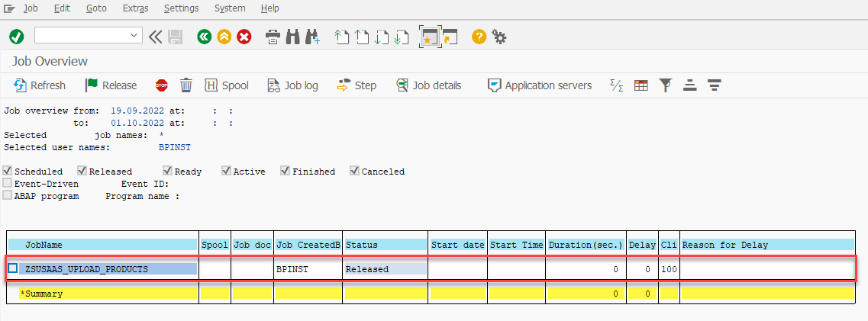Viewport: 868px width, 321px height.
Task: Click the First Page icon
Action: (x=342, y=37)
